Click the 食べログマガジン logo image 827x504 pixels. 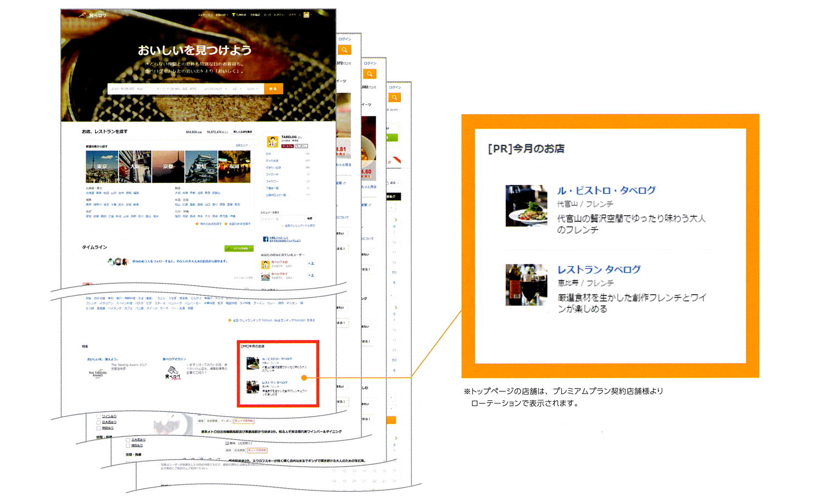tap(173, 373)
